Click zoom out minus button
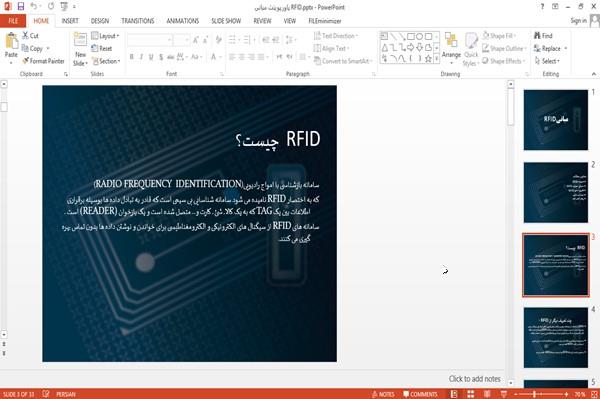Image resolution: width=600 pixels, height=399 pixels. coord(516,394)
